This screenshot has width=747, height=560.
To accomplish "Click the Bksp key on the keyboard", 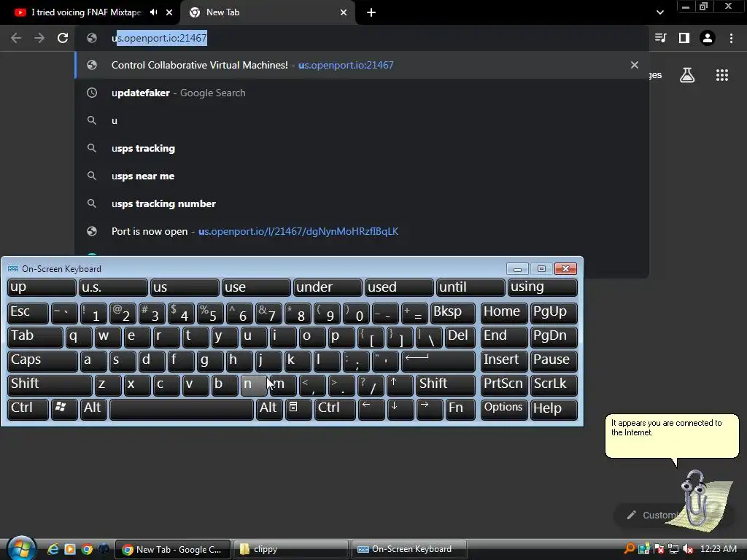I will (452, 313).
